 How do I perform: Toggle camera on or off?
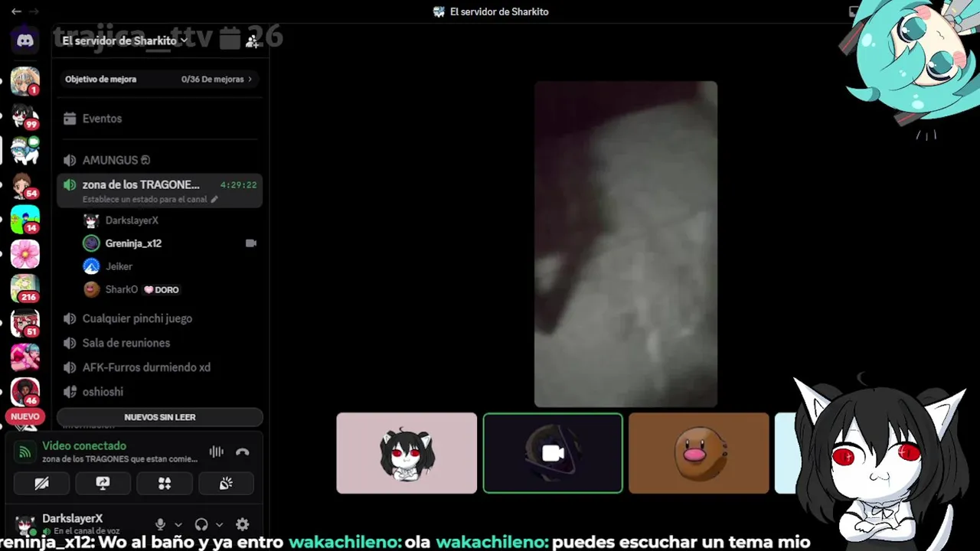tap(41, 483)
